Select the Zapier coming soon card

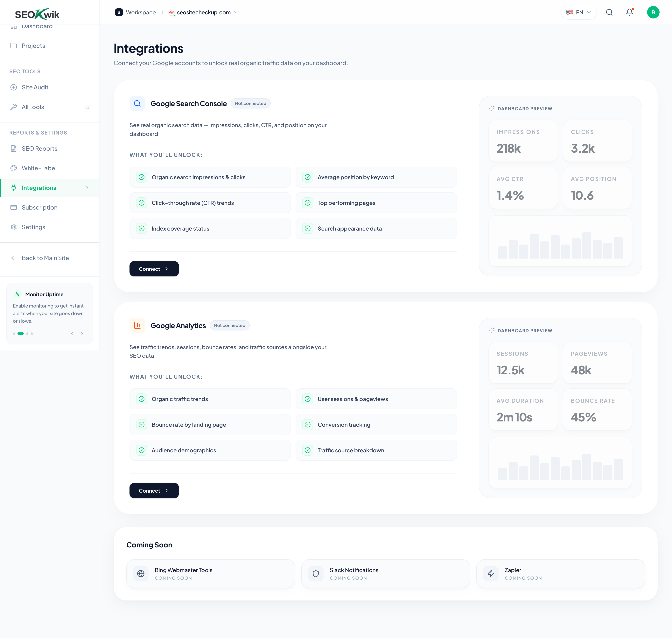click(560, 574)
